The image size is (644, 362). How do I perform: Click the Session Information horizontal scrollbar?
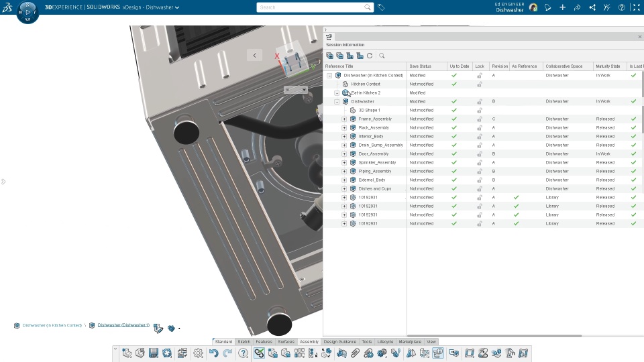pyautogui.click(x=494, y=336)
